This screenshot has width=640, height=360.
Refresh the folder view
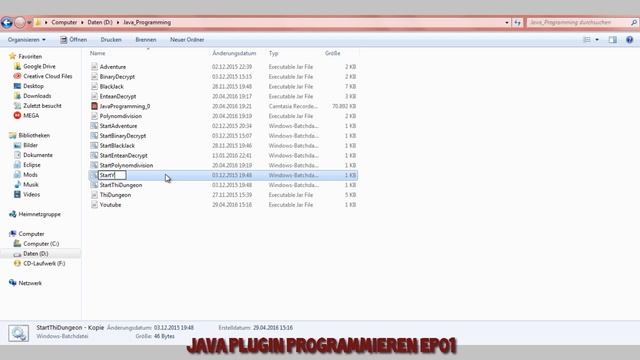(517, 22)
